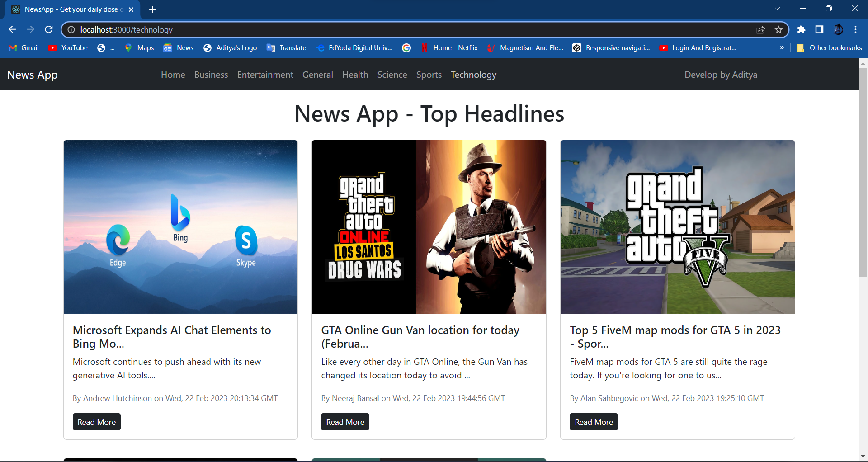Open the side panel icon
The image size is (868, 462).
819,30
